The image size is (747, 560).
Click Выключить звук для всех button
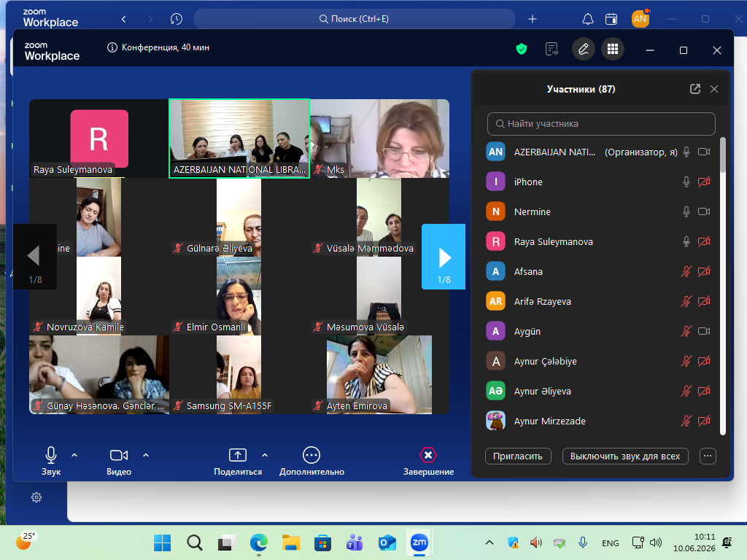tap(625, 456)
